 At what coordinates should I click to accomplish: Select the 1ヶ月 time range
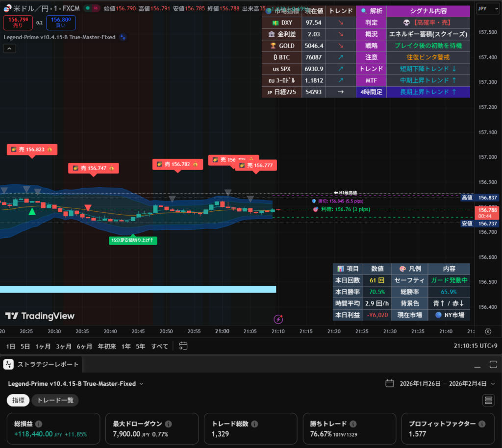[43, 347]
